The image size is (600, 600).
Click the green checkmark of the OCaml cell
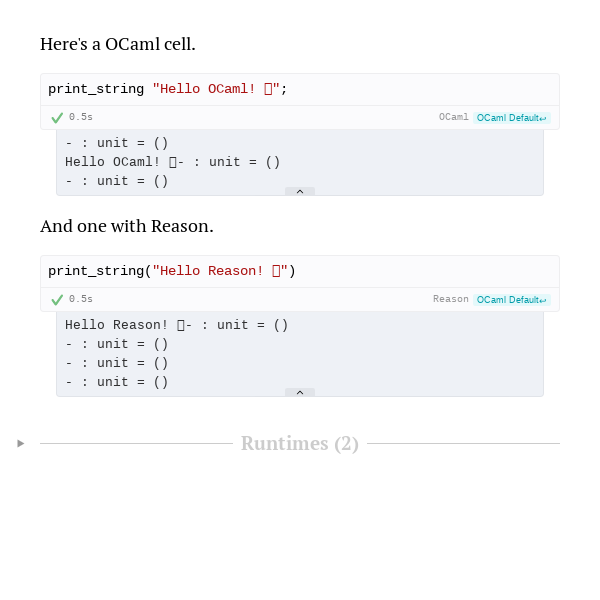pyautogui.click(x=57, y=118)
